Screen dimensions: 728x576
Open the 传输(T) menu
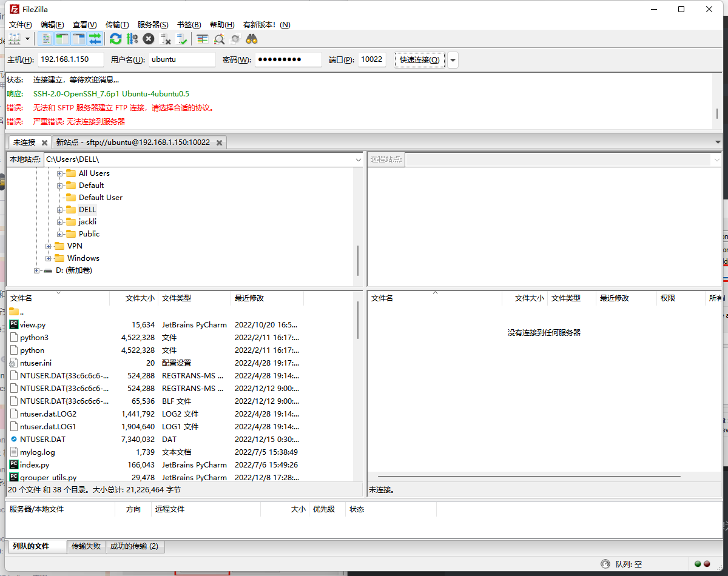[117, 25]
